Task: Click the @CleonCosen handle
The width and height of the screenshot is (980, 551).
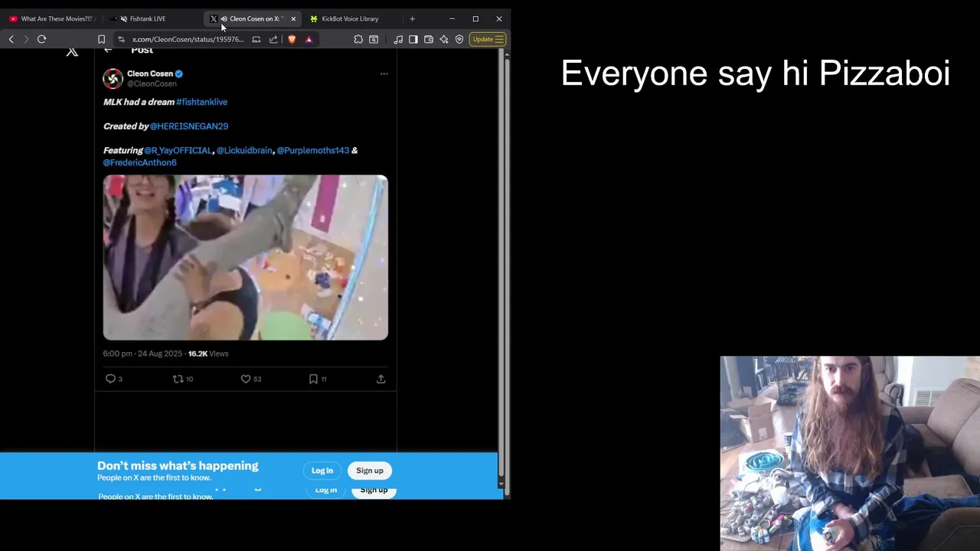Action: (152, 83)
